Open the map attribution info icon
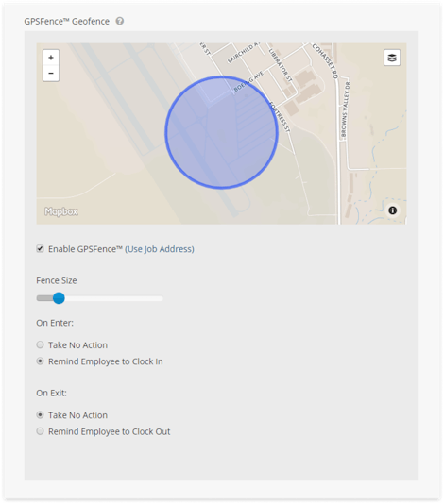The width and height of the screenshot is (444, 504). coord(393,210)
